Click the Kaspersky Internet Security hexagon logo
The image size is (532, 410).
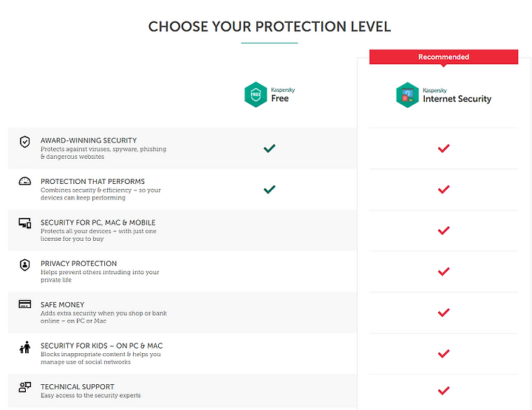pos(407,95)
